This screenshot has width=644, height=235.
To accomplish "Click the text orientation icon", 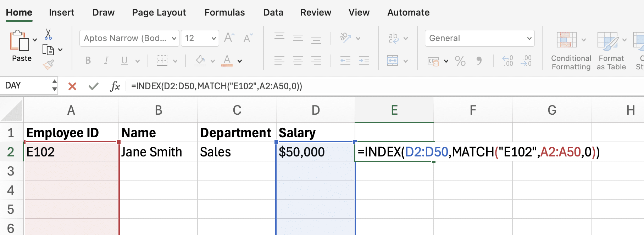I will 345,38.
